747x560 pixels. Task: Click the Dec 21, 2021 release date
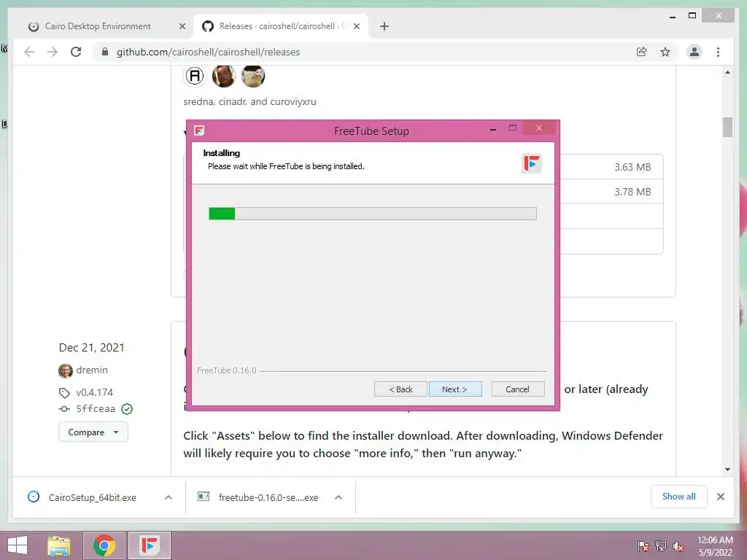click(x=91, y=348)
